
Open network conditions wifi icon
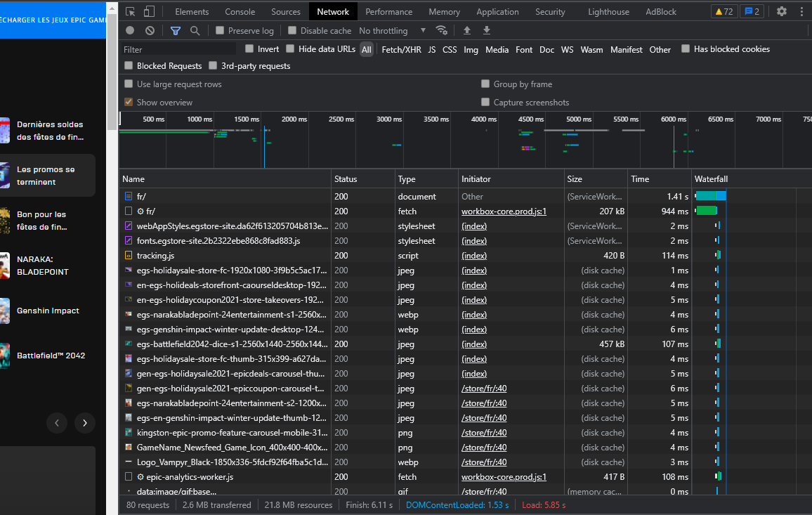(442, 30)
